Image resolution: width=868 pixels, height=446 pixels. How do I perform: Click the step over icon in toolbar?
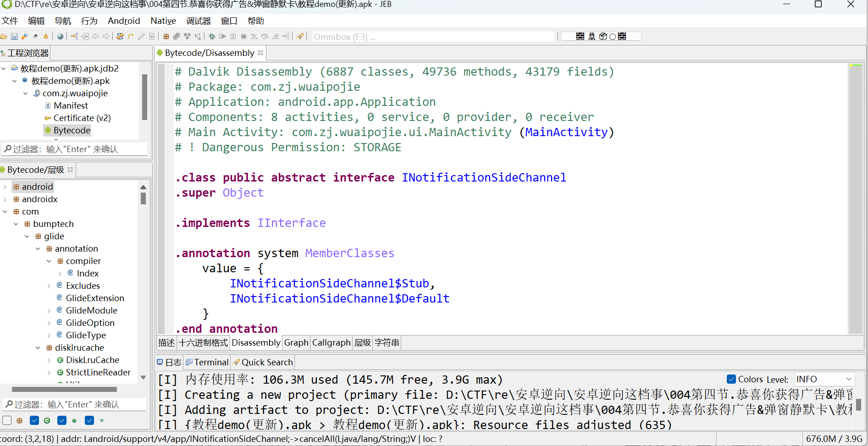(x=265, y=36)
